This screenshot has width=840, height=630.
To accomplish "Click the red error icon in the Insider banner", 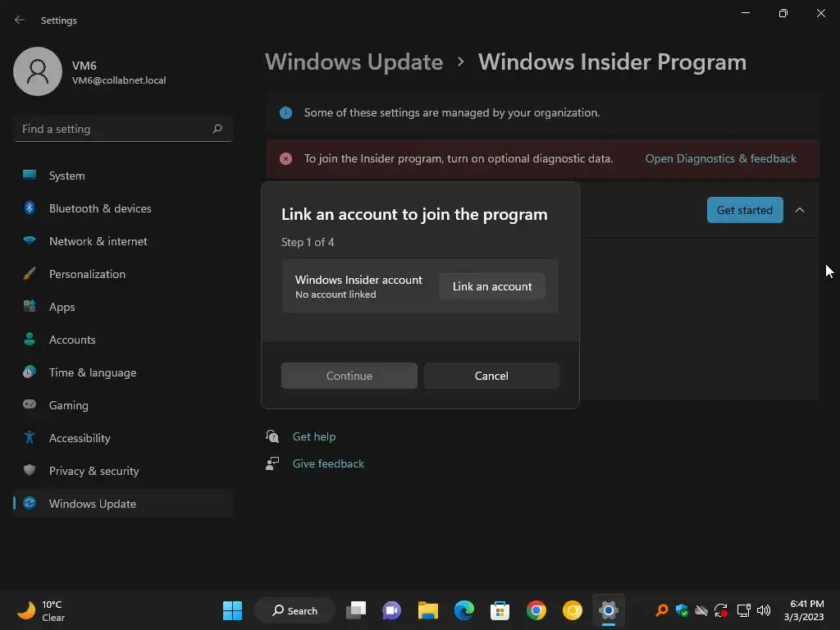I will coord(285,158).
